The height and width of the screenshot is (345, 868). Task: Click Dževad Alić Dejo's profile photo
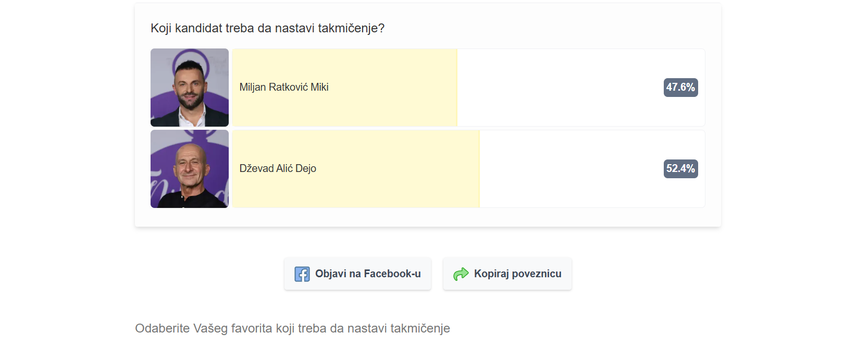[x=189, y=168]
